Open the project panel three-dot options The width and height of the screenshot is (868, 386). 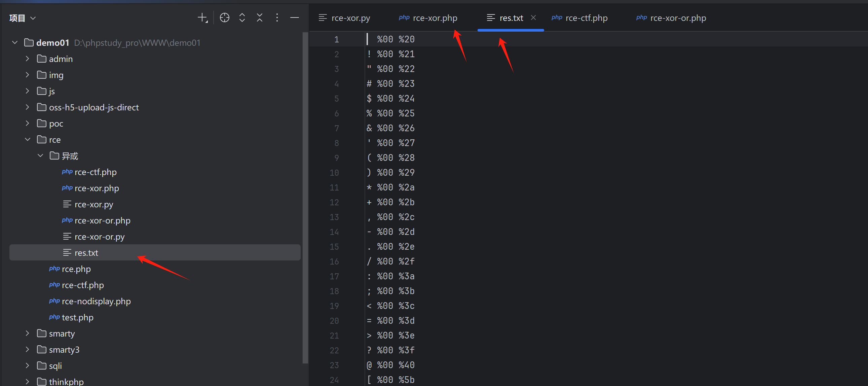pos(277,17)
